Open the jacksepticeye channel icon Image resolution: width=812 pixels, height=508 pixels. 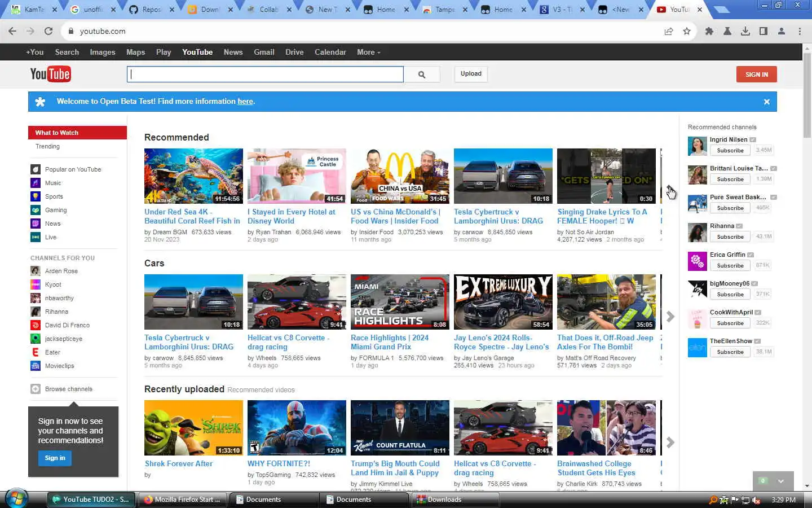coord(36,339)
